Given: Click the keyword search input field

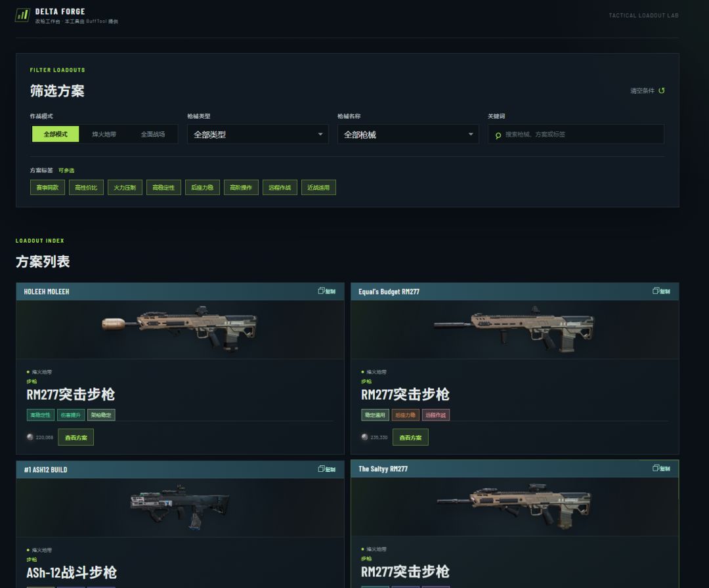Looking at the screenshot, I should [576, 135].
